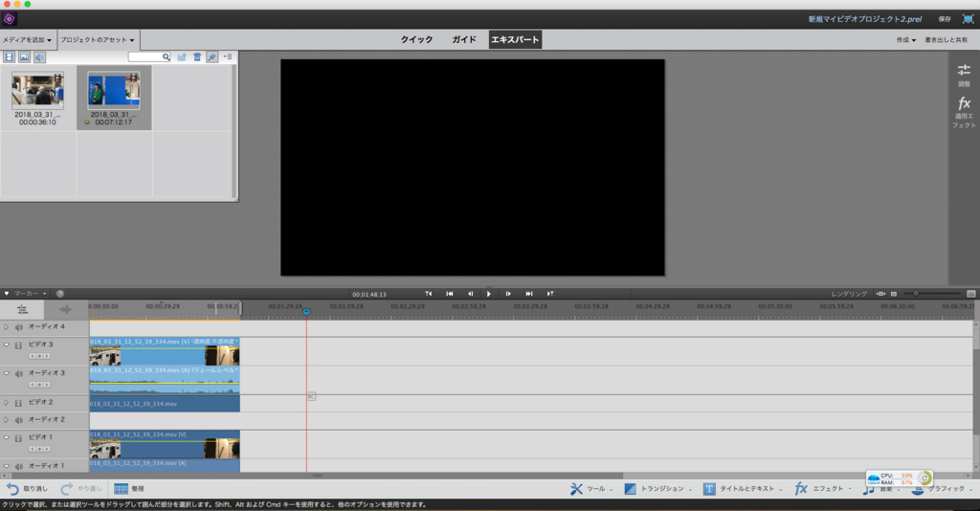Click the smart trim icon next to mixer
This screenshot has height=511, width=980.
66,309
